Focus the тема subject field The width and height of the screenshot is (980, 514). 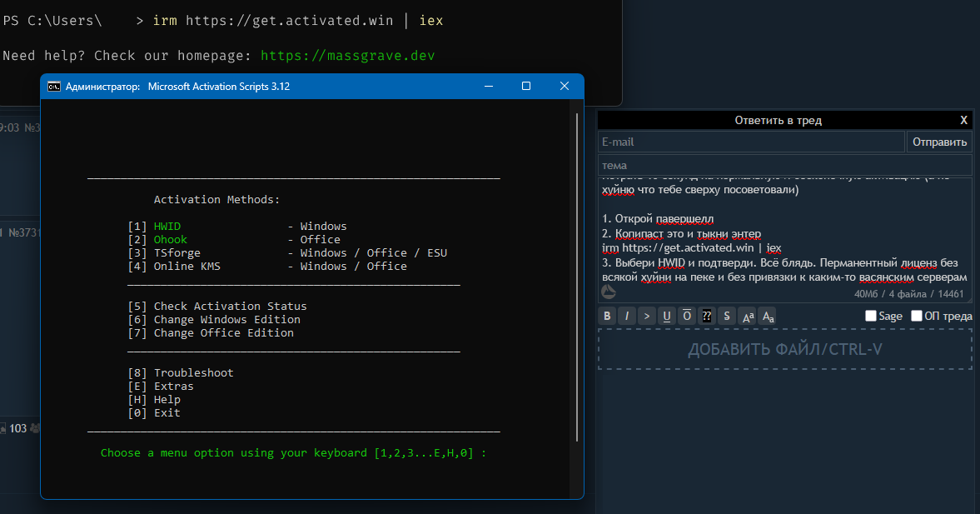(785, 165)
